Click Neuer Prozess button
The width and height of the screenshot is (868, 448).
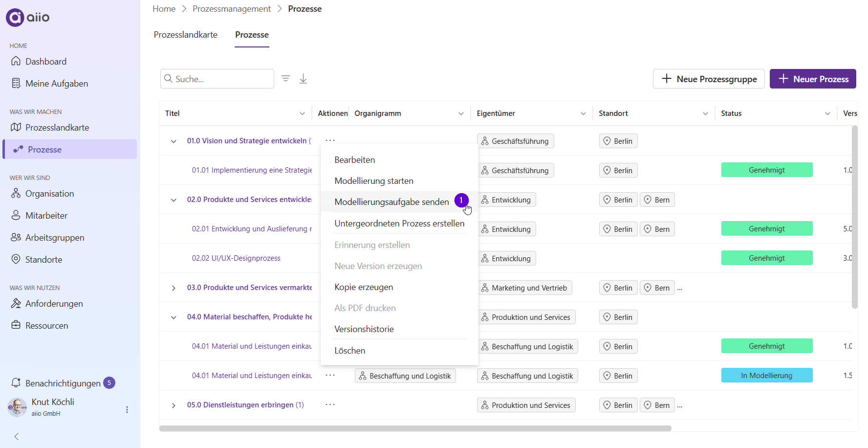coord(813,79)
